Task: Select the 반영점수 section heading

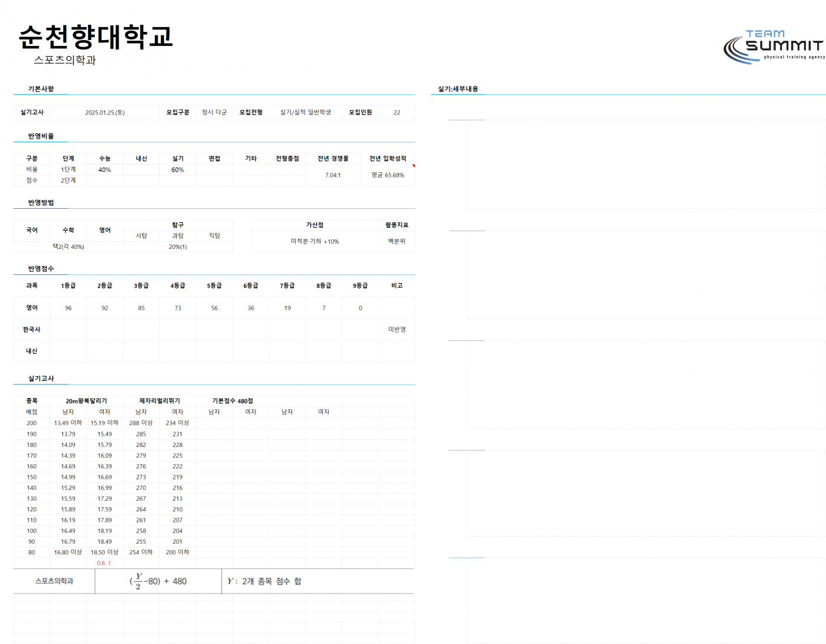Action: tap(41, 269)
